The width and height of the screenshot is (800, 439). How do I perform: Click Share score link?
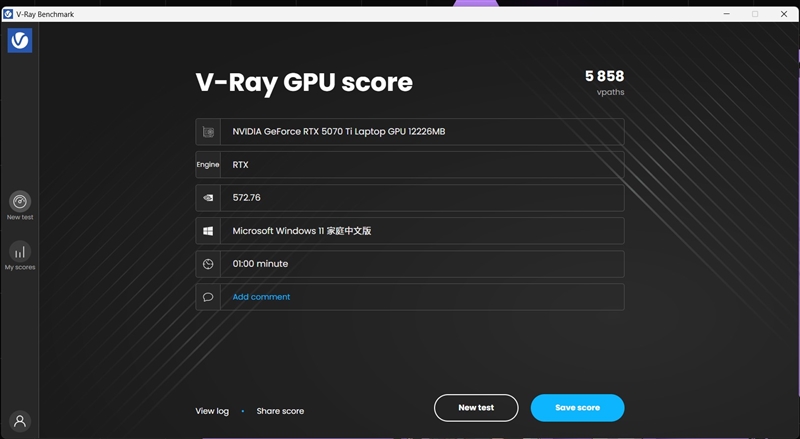(x=280, y=411)
